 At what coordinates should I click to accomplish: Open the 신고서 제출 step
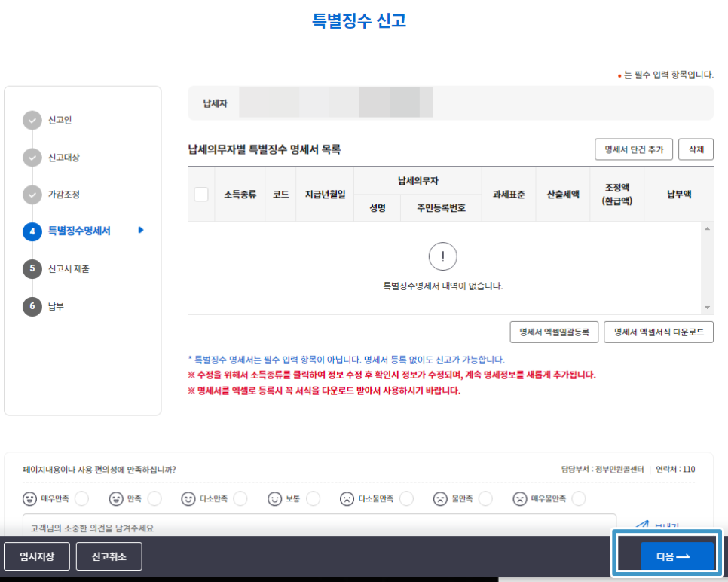coord(69,269)
